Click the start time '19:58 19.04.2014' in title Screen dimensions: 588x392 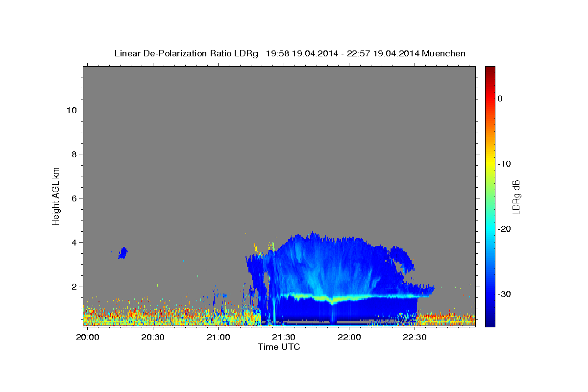point(302,53)
